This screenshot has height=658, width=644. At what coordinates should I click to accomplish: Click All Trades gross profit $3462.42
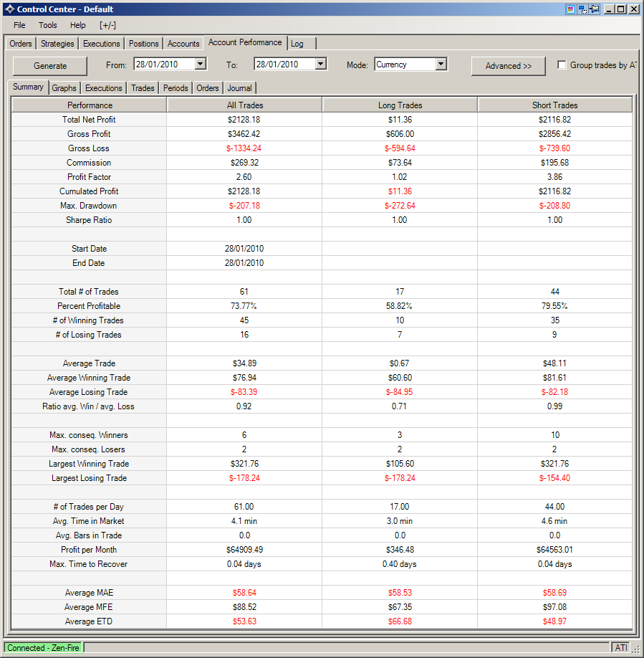(x=244, y=134)
